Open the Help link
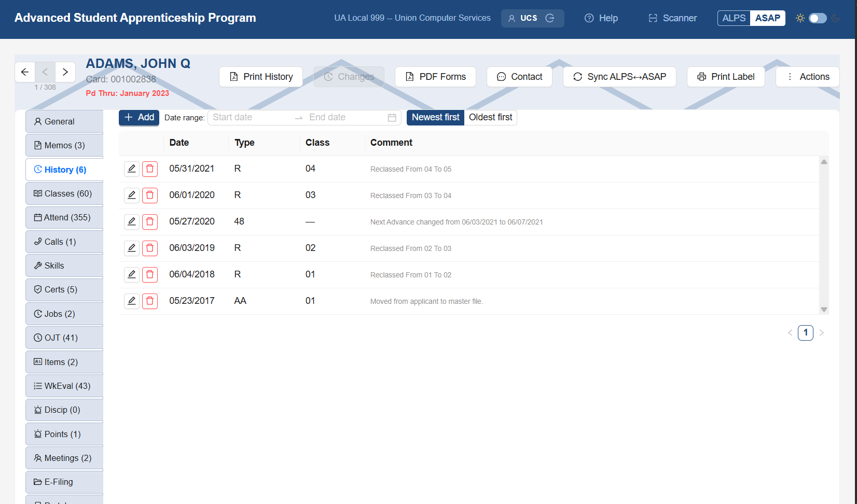This screenshot has width=857, height=504. click(601, 18)
